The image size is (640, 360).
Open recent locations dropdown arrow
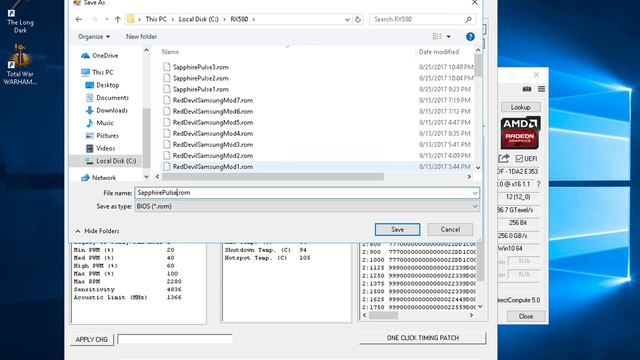107,19
